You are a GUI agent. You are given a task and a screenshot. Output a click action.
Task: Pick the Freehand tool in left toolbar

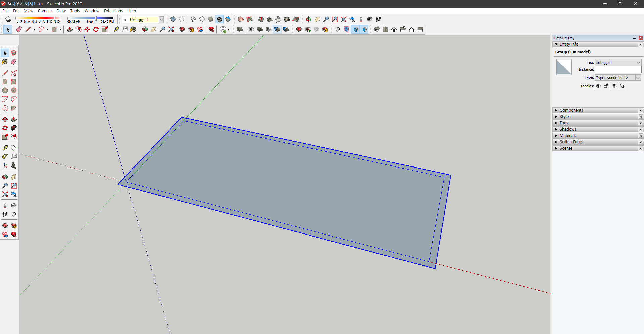(14, 73)
